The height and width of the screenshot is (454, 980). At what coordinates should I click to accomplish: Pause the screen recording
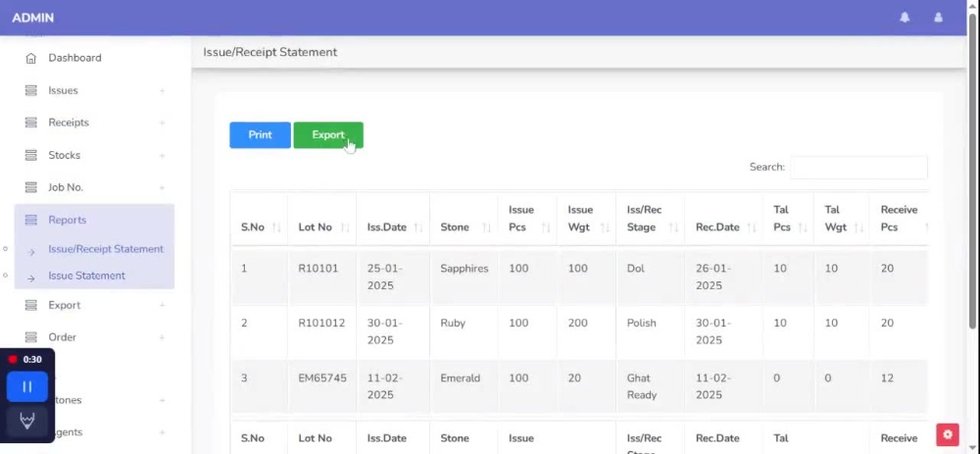tap(27, 386)
